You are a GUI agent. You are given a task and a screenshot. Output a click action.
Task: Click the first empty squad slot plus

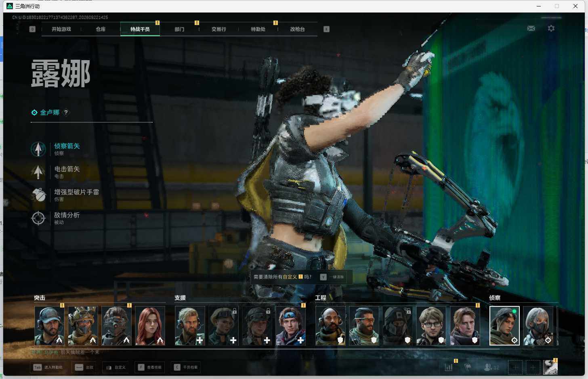pyautogui.click(x=515, y=367)
